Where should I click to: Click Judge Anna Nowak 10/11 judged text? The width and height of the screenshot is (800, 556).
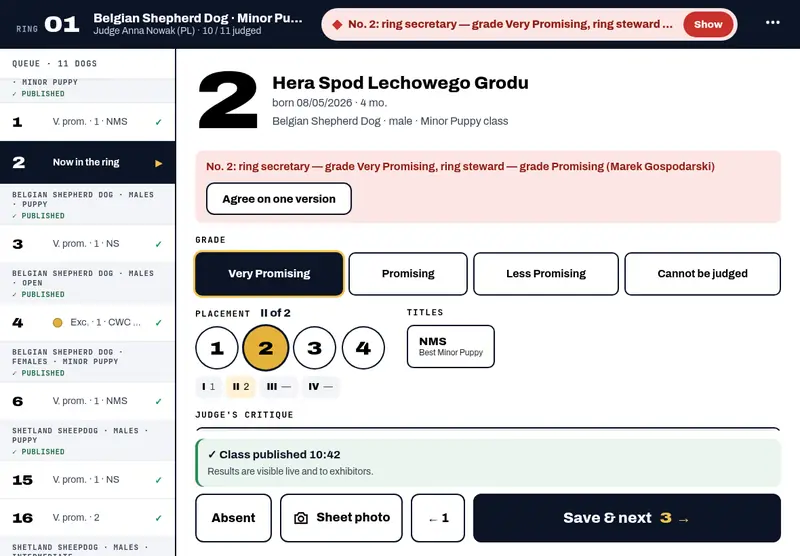click(x=177, y=31)
